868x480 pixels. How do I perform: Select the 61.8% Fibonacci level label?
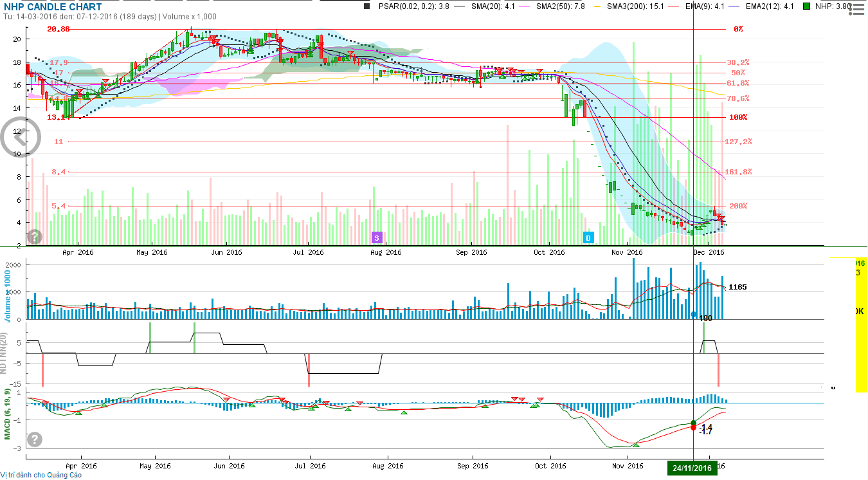[x=738, y=83]
